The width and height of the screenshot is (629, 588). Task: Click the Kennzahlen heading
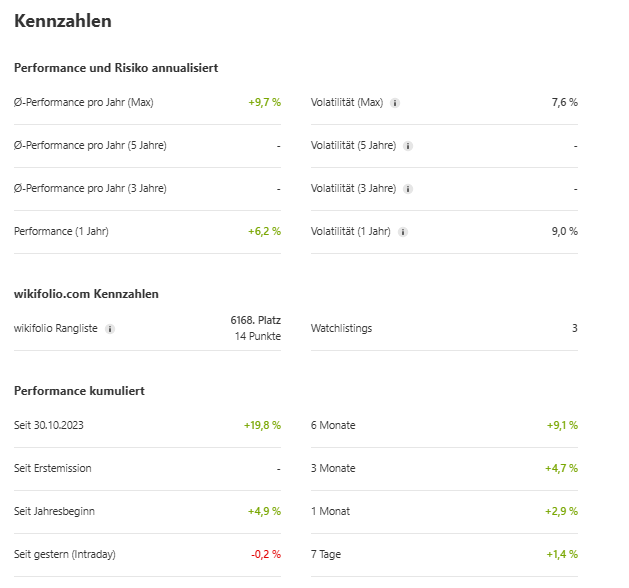(63, 21)
